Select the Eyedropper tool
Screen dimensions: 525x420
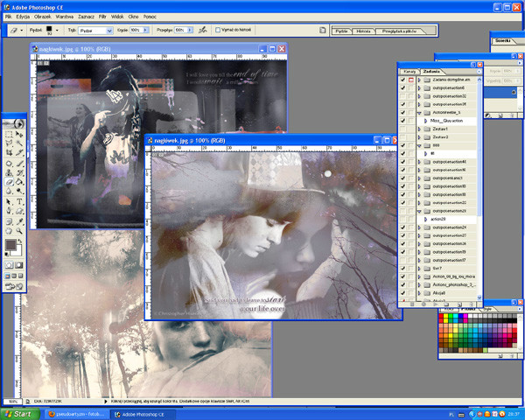[x=19, y=221]
